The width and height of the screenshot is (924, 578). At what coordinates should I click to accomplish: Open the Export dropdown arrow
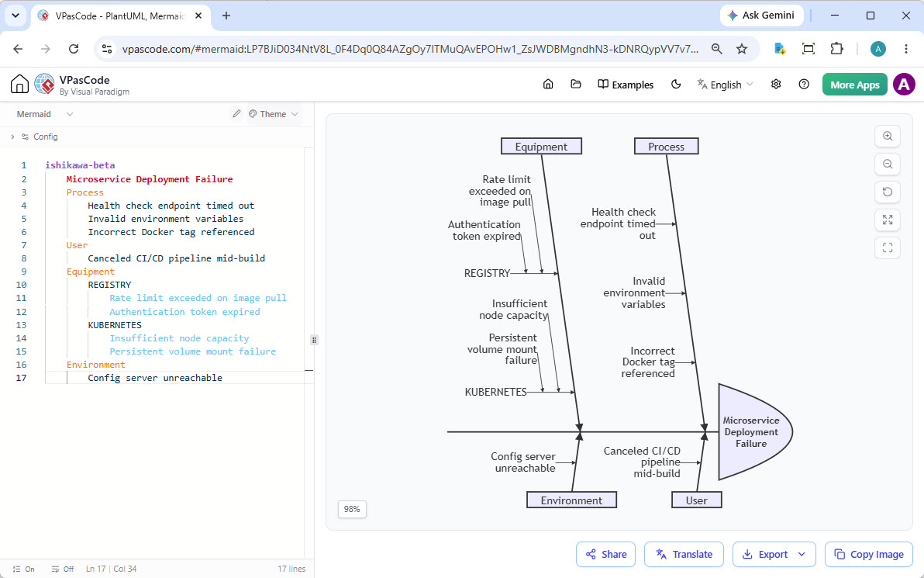point(802,555)
